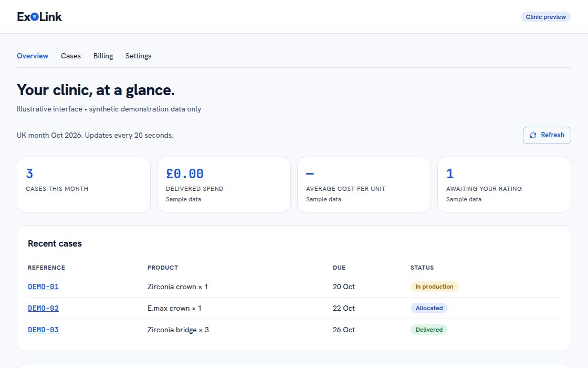Click the Refresh button

(x=547, y=135)
